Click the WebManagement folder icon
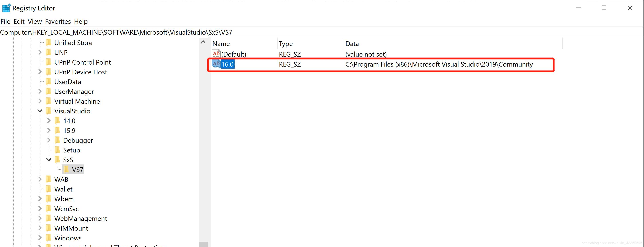 (49, 218)
